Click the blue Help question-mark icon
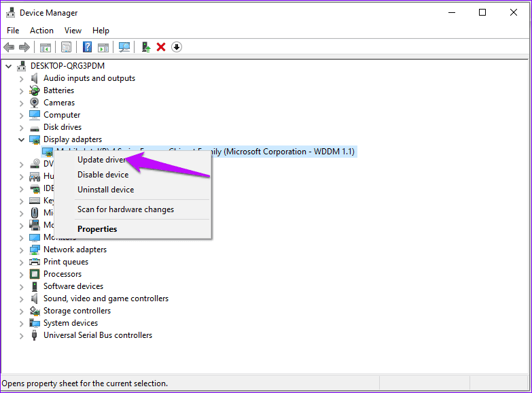Screen dimensions: 532x393 click(x=87, y=47)
